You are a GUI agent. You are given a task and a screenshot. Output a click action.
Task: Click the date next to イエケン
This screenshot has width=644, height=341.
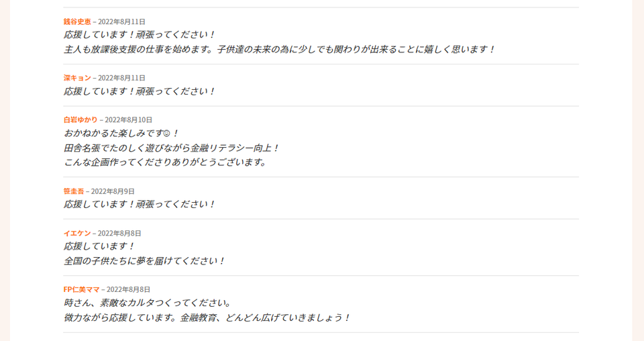119,234
